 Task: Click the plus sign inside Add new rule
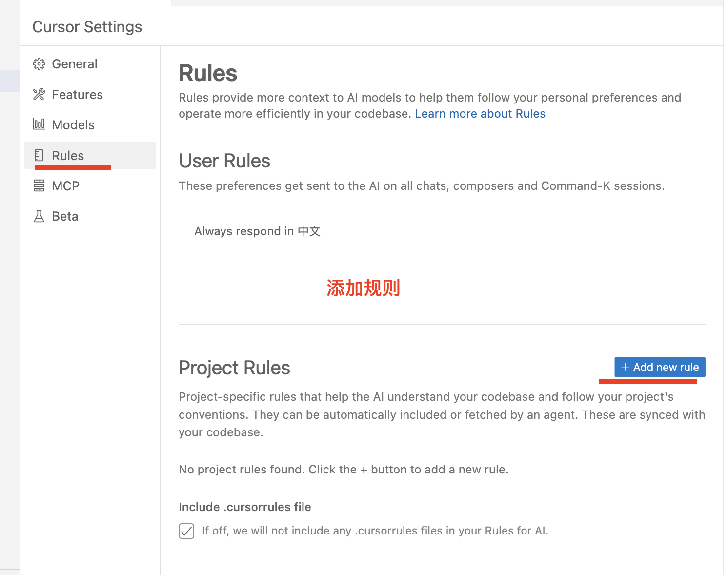625,367
